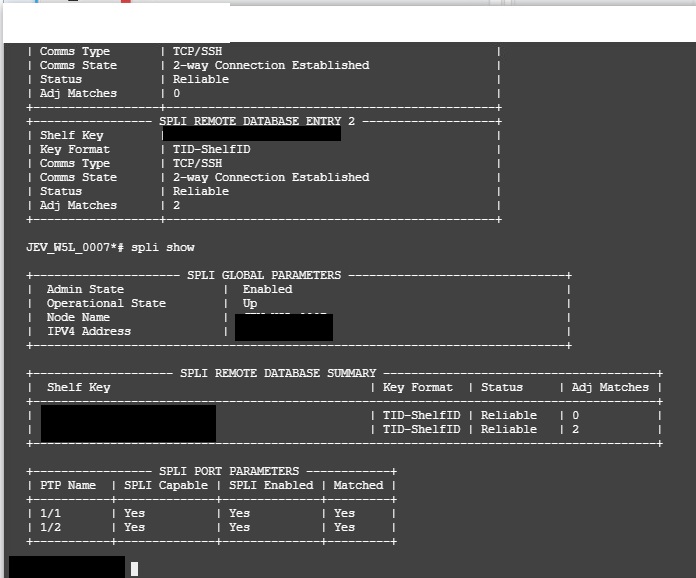Select 'SPLI REMOTE DATABASE ENTRY 2' heading
The height and width of the screenshot is (578, 696).
click(257, 121)
